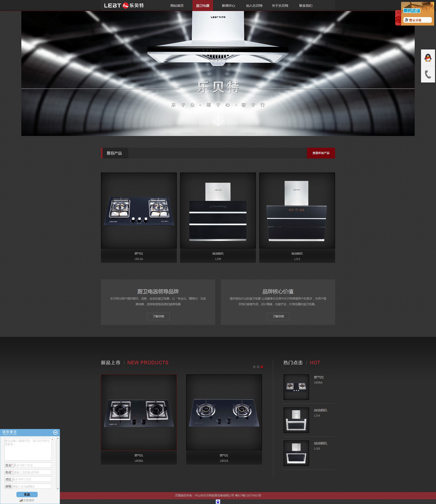
Task: Open the LB06A hot item thumbnail
Action: [296, 387]
